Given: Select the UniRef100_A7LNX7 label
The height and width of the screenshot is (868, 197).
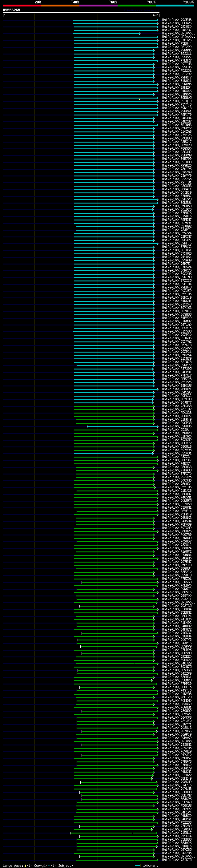Looking at the screenshot, I should click(177, 61).
